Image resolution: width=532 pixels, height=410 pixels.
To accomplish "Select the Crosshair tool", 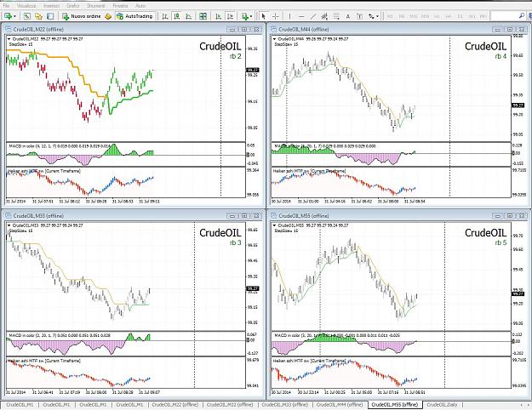I will 276,16.
